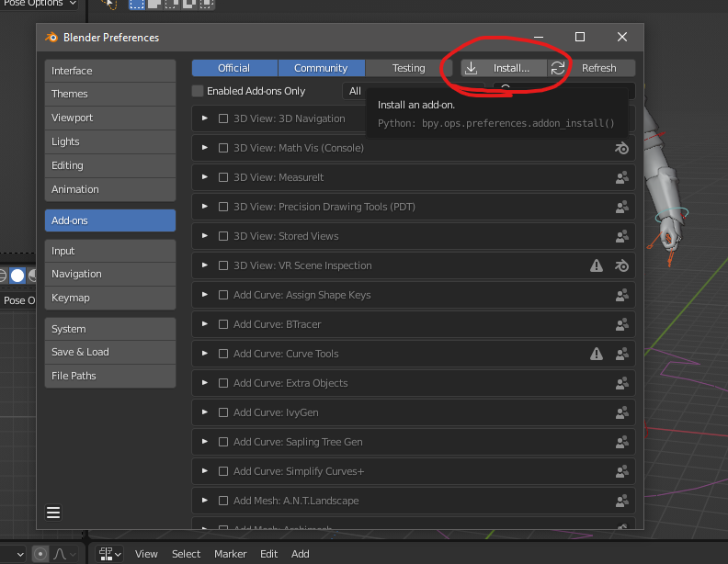The height and width of the screenshot is (564, 728).
Task: Click community icon on Sapling Tree Gen row
Action: tap(621, 442)
